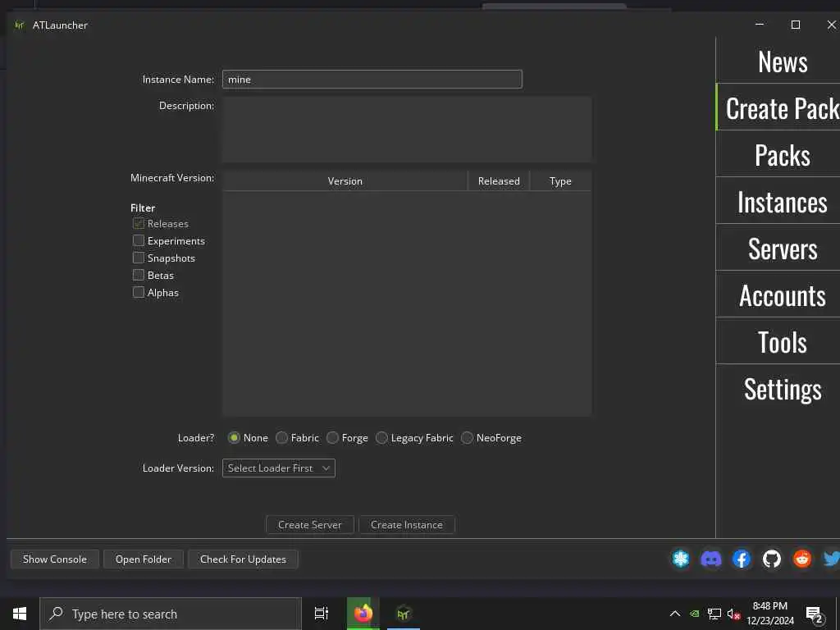
Task: Open the Twitter link icon
Action: (x=832, y=559)
